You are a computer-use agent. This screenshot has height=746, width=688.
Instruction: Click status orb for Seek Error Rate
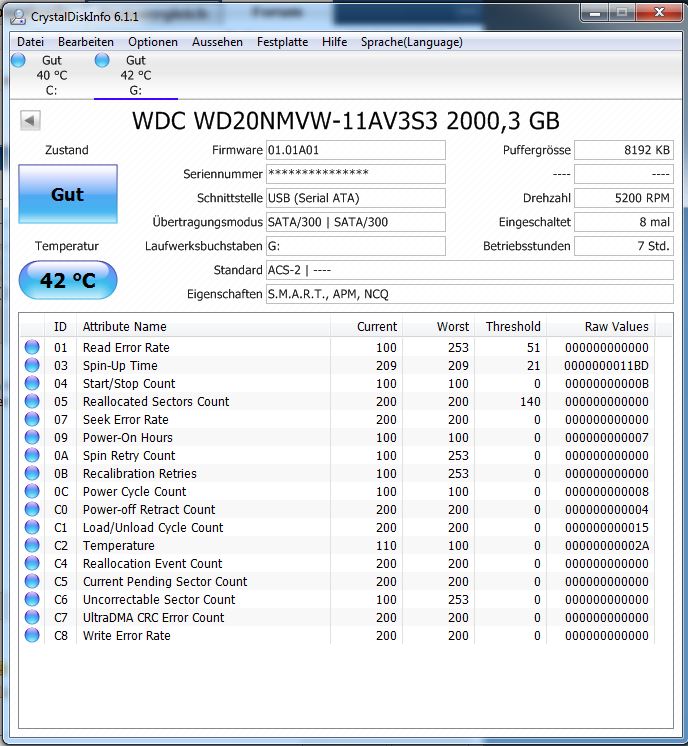32,420
